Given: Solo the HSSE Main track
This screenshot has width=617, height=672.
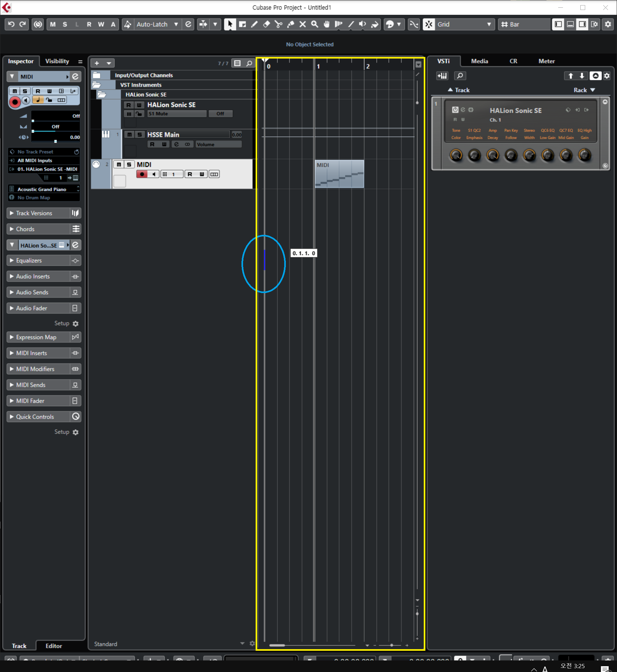Looking at the screenshot, I should tap(140, 134).
